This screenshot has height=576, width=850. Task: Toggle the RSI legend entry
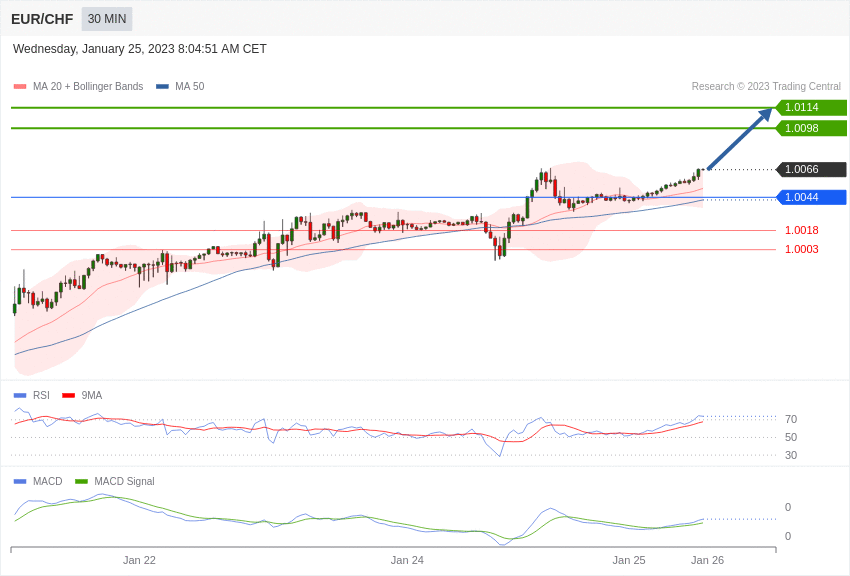(x=41, y=396)
